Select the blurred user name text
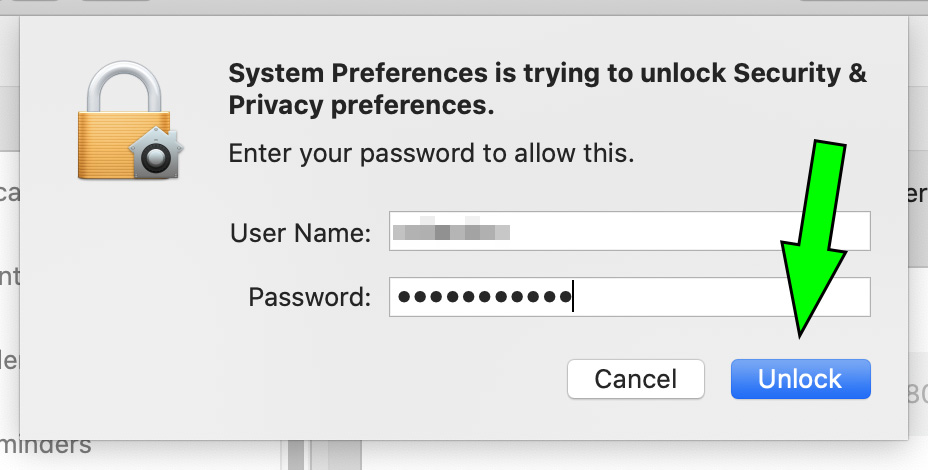 [x=451, y=231]
